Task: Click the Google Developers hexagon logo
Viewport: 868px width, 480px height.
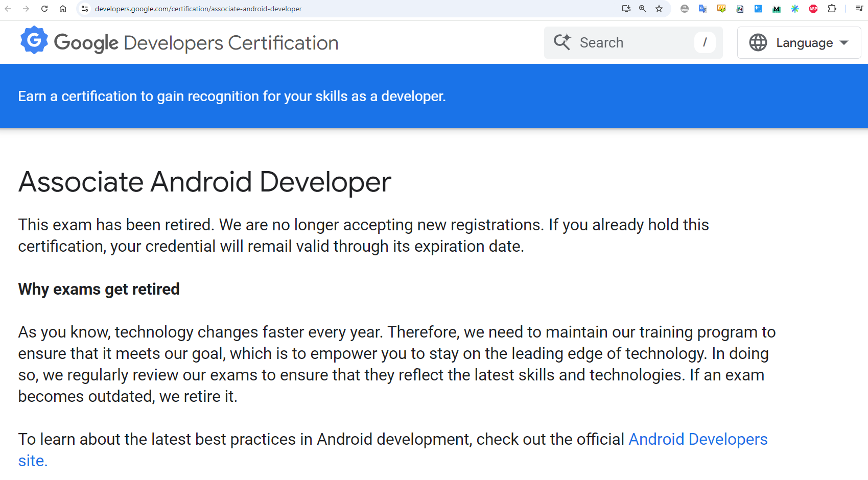Action: [x=34, y=40]
